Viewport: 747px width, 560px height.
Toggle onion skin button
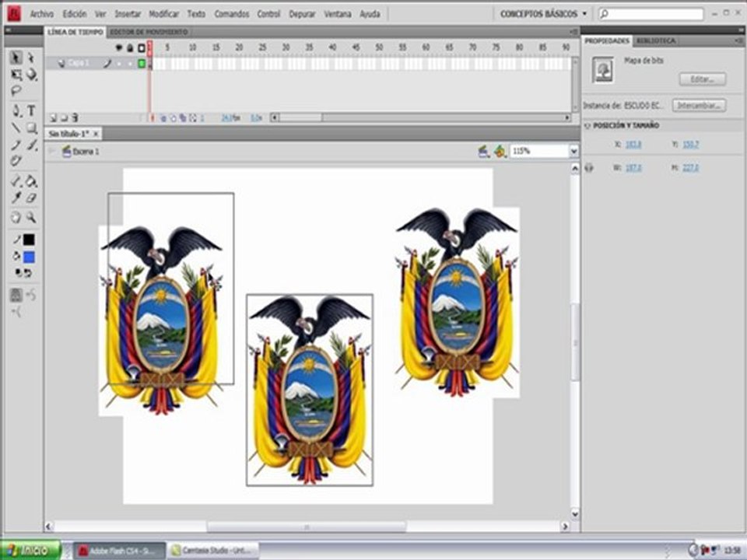pos(163,117)
